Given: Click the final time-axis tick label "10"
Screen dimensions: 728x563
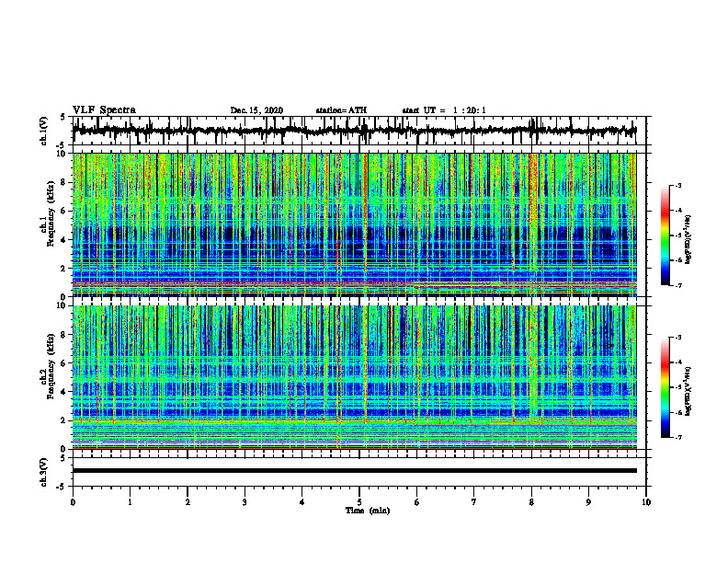Looking at the screenshot, I should (x=646, y=502).
